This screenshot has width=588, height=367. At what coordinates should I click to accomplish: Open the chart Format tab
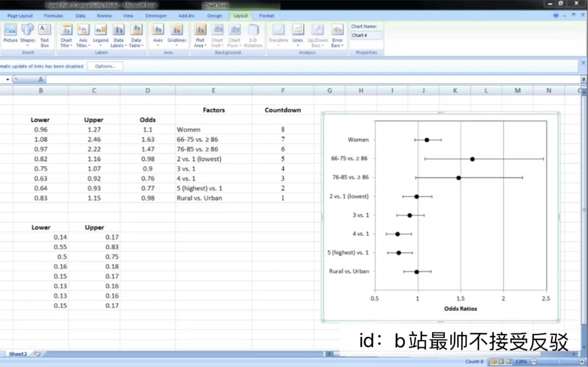pos(267,16)
